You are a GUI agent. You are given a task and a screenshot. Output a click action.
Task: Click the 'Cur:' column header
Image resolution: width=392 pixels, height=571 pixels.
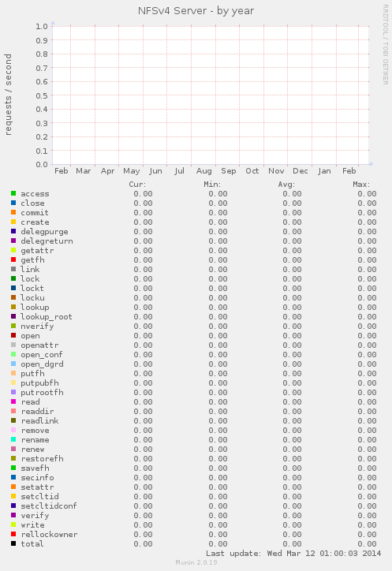tap(137, 185)
